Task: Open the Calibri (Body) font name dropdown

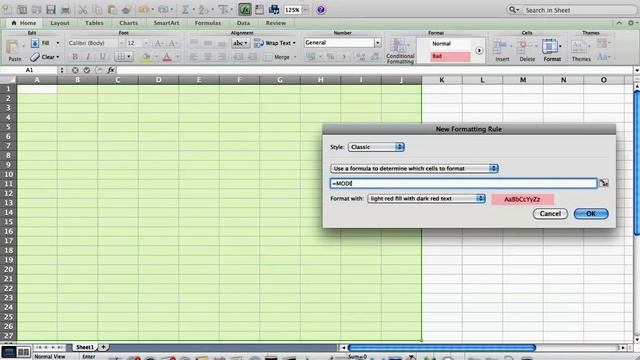Action: 121,43
